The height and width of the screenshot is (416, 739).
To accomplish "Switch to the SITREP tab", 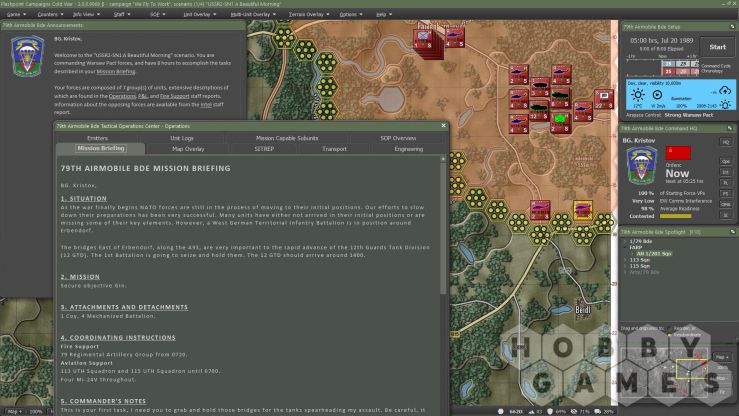I will click(264, 149).
